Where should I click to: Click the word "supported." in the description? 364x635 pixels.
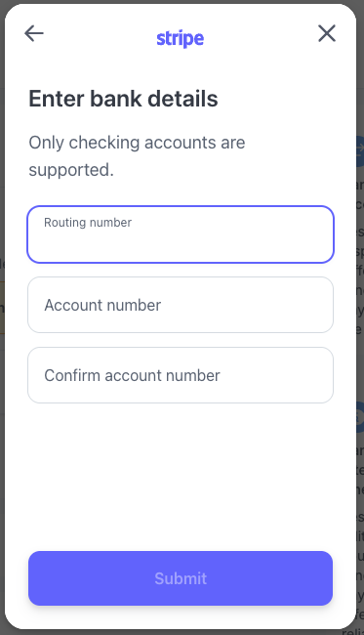tap(71, 170)
